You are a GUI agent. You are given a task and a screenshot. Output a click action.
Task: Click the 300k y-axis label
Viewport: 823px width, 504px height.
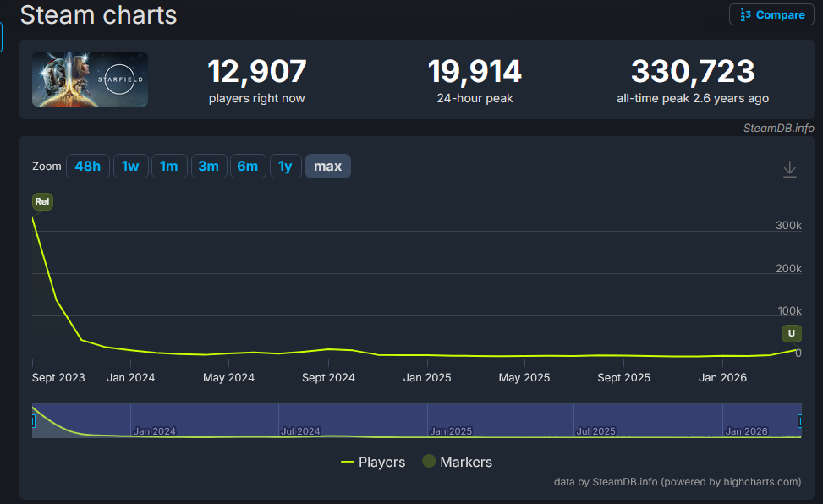tap(788, 225)
